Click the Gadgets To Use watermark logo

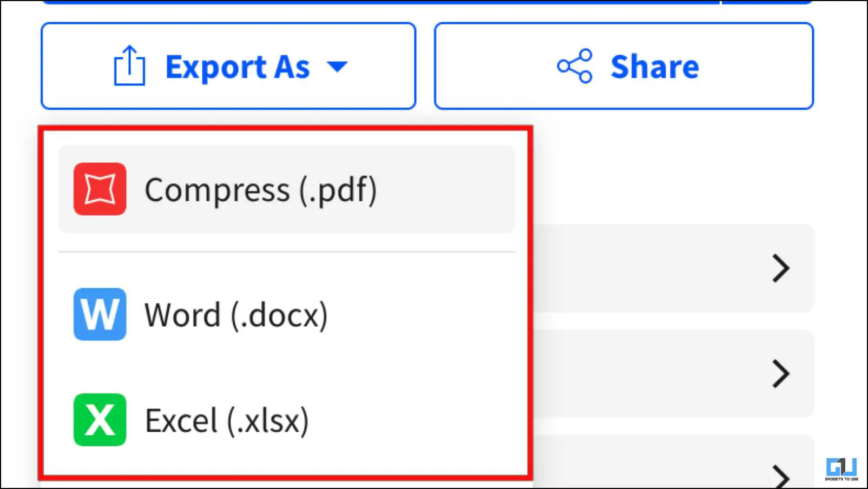coord(841,469)
